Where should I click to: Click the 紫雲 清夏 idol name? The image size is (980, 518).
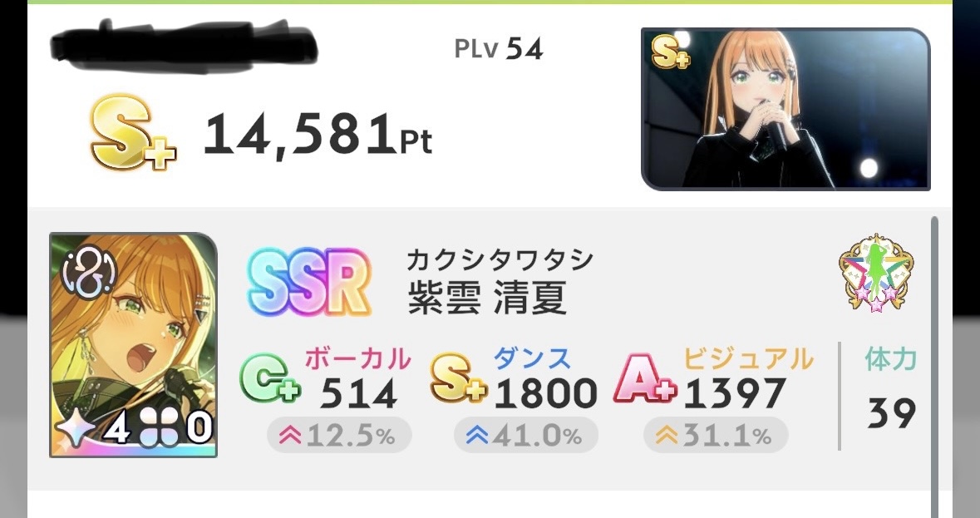tap(487, 298)
